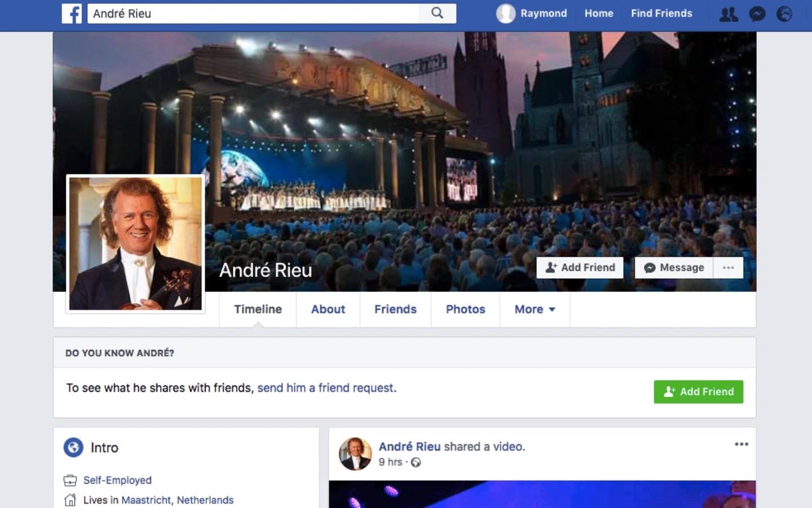Open friend requests icon in top bar
Image resolution: width=812 pixels, height=508 pixels.
[729, 14]
